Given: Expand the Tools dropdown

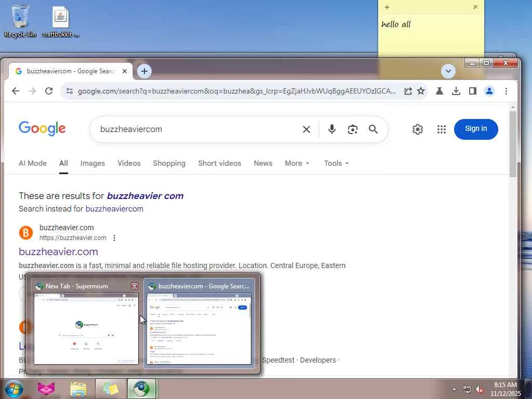Looking at the screenshot, I should (x=336, y=163).
